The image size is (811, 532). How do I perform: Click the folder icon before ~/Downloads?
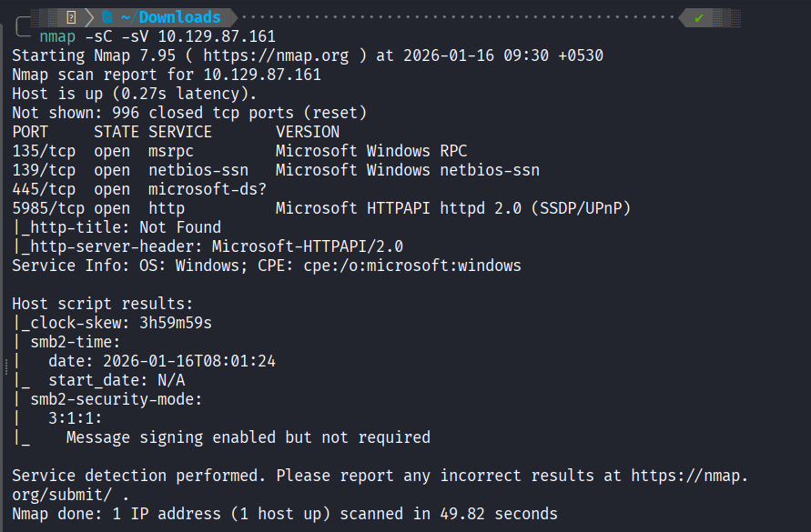tap(107, 17)
